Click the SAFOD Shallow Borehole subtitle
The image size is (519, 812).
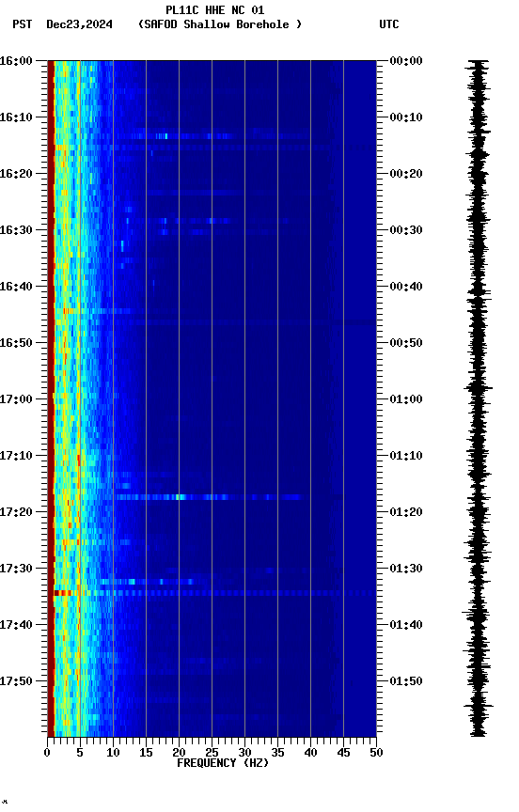pos(220,24)
